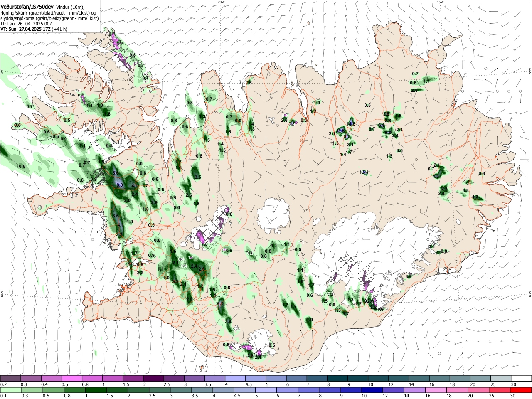Click the dark purple snow swatch for 2–2.5 mm
532x399 pixels.
point(153,378)
